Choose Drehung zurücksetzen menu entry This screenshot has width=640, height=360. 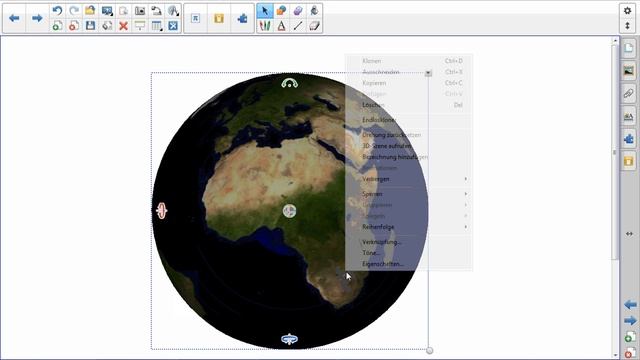tap(409, 135)
